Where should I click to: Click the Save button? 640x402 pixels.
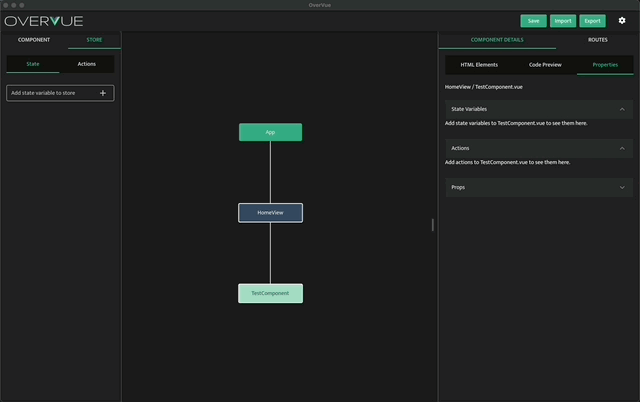click(533, 21)
